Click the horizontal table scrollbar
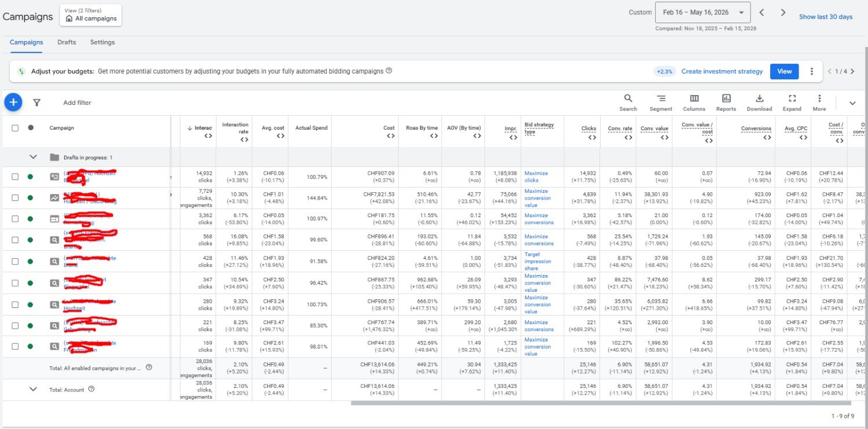 (x=601, y=403)
